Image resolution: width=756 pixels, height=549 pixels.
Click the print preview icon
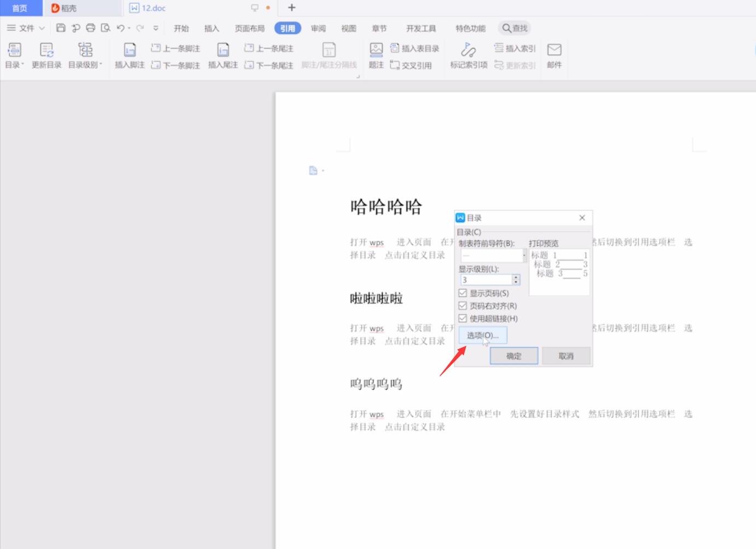coord(106,28)
